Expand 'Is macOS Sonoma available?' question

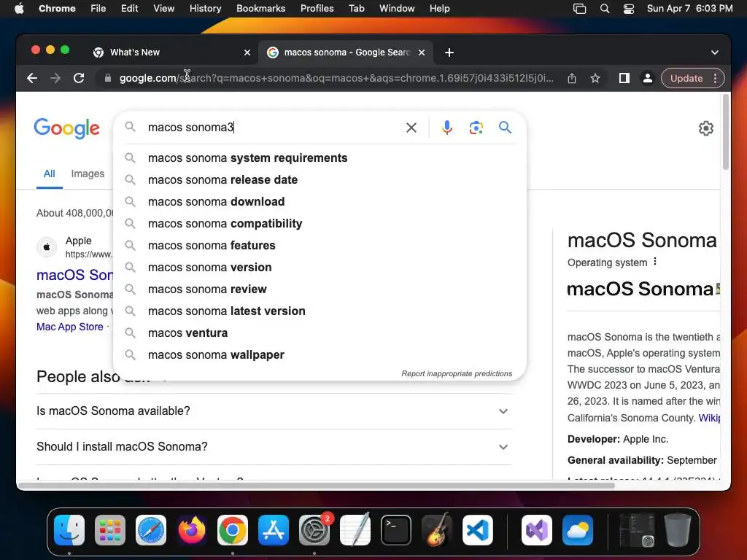(x=274, y=411)
